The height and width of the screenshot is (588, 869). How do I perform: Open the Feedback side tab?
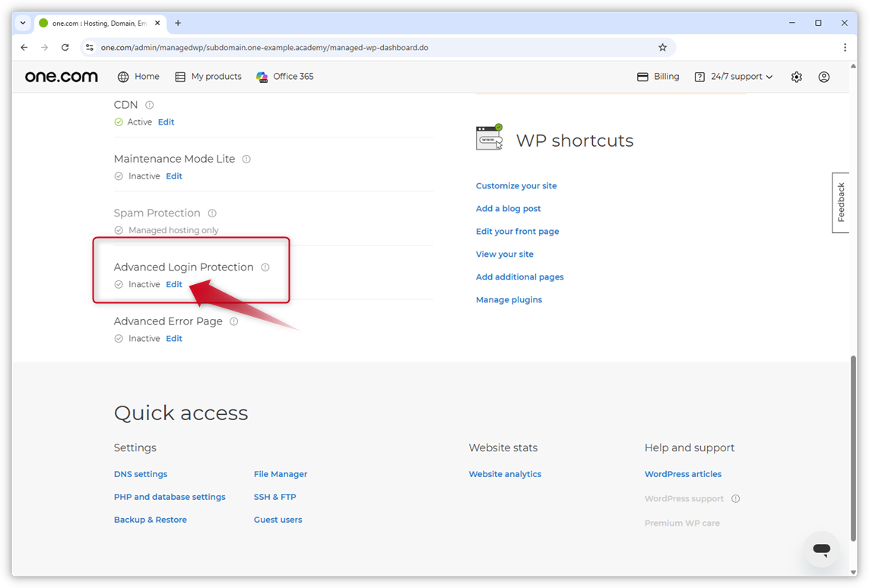point(841,203)
